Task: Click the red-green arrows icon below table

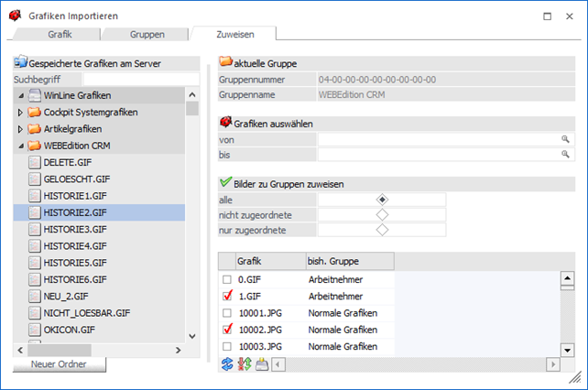Action: (245, 363)
